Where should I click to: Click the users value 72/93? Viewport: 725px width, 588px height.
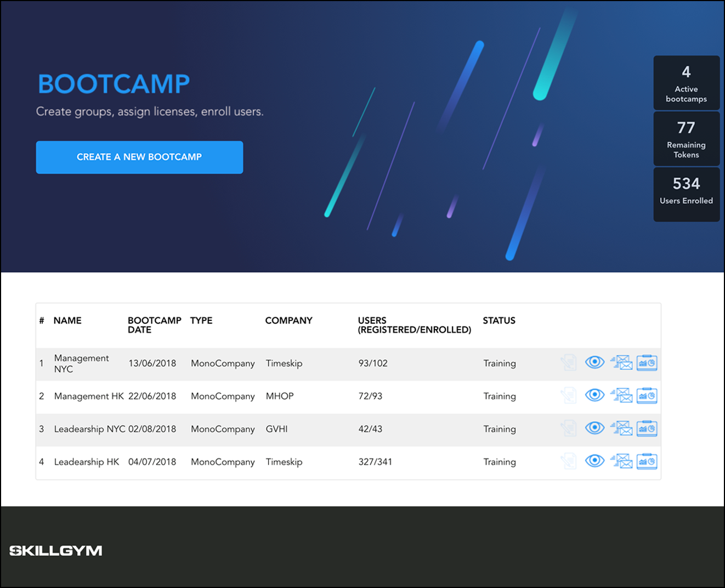(370, 396)
